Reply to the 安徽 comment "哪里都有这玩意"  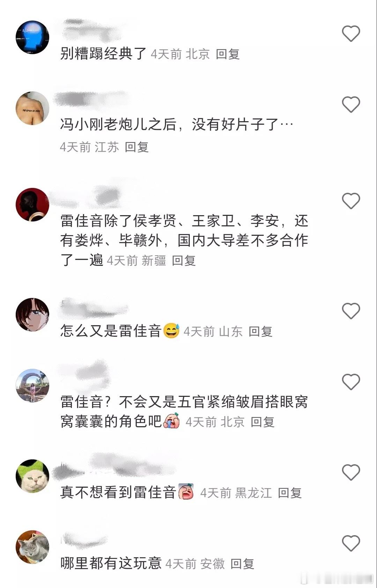pyautogui.click(x=242, y=564)
